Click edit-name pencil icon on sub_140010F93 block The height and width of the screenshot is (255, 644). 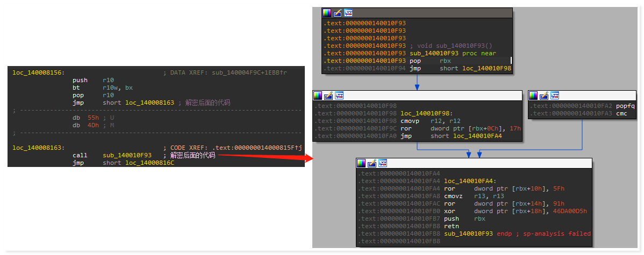(338, 13)
